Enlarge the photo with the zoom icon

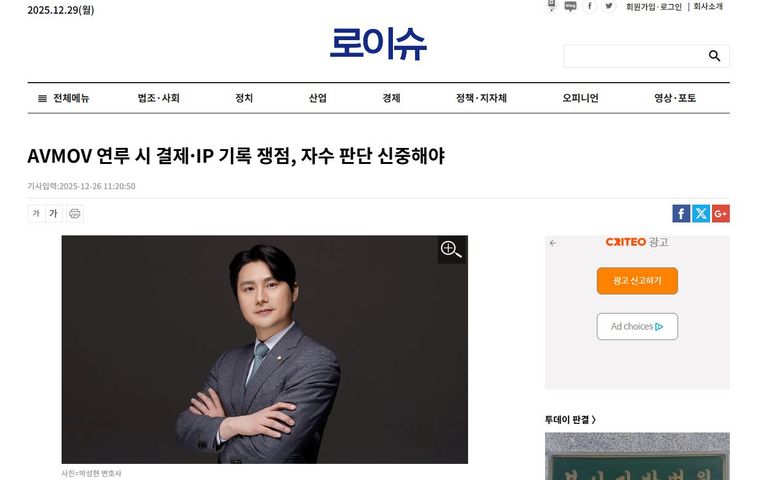pos(451,249)
